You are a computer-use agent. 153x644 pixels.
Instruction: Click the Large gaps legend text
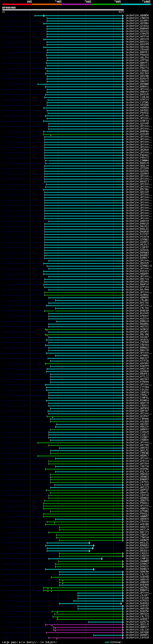point(29,642)
